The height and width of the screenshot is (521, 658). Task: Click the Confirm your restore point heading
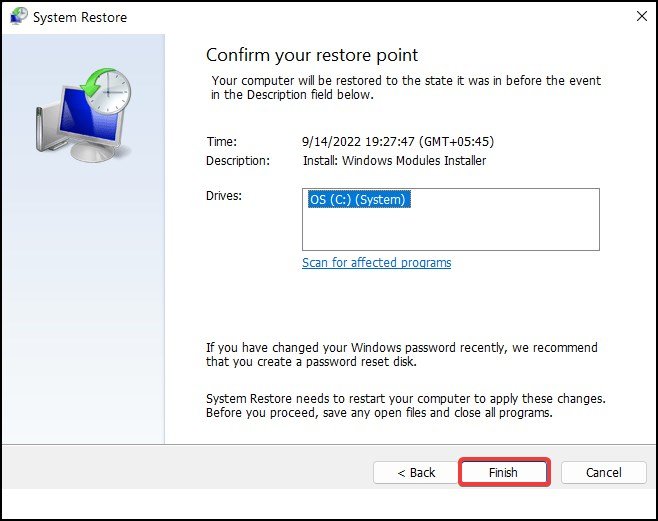312,55
